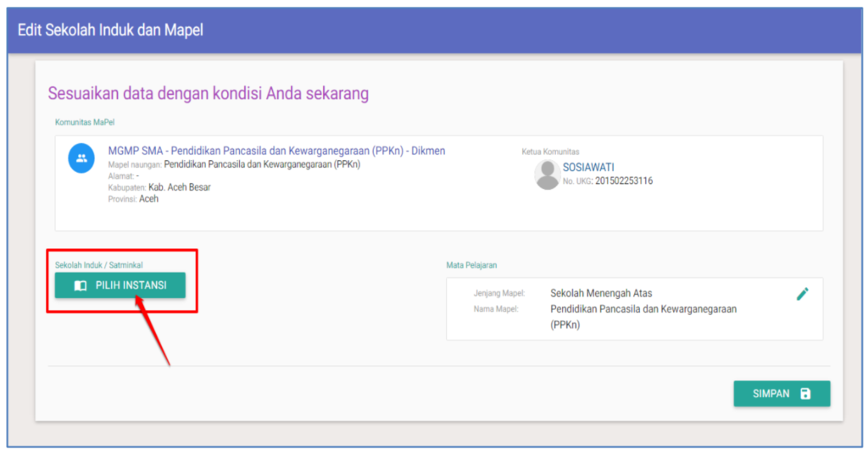868x454 pixels.
Task: Click the 'Kab. Aceh Besar' value
Action: [180, 187]
